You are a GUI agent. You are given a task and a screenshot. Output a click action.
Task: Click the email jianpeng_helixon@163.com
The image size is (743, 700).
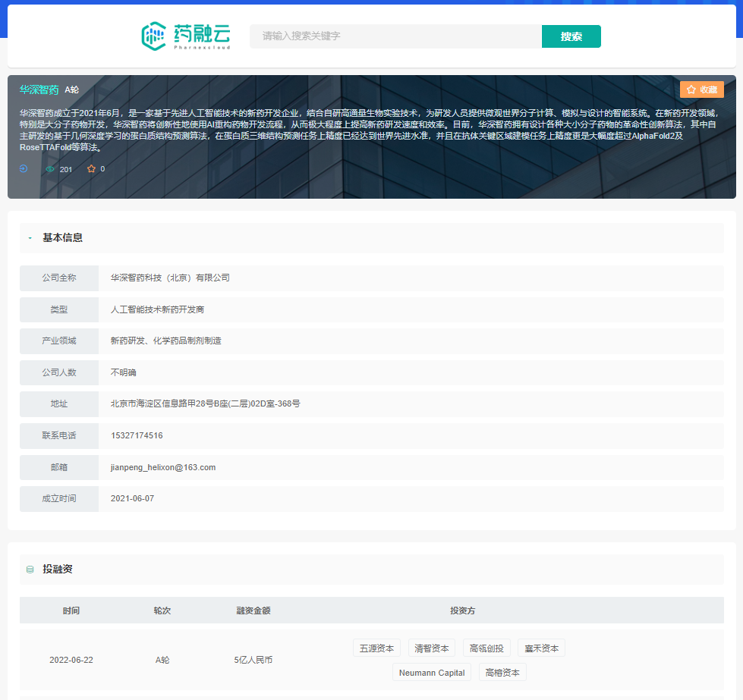point(163,467)
